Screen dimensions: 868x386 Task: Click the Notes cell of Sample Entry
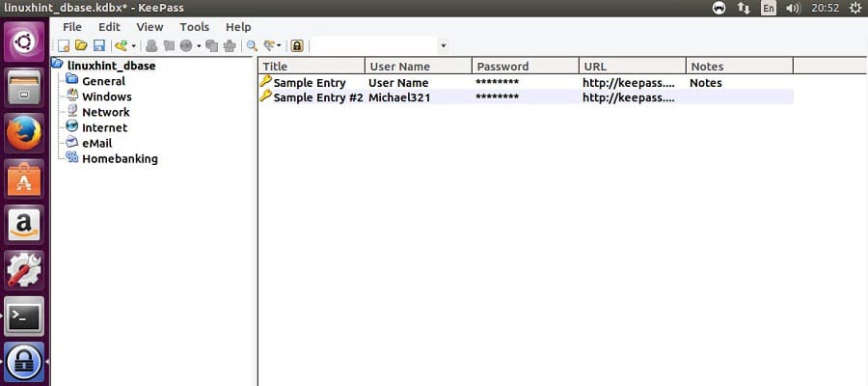click(706, 83)
